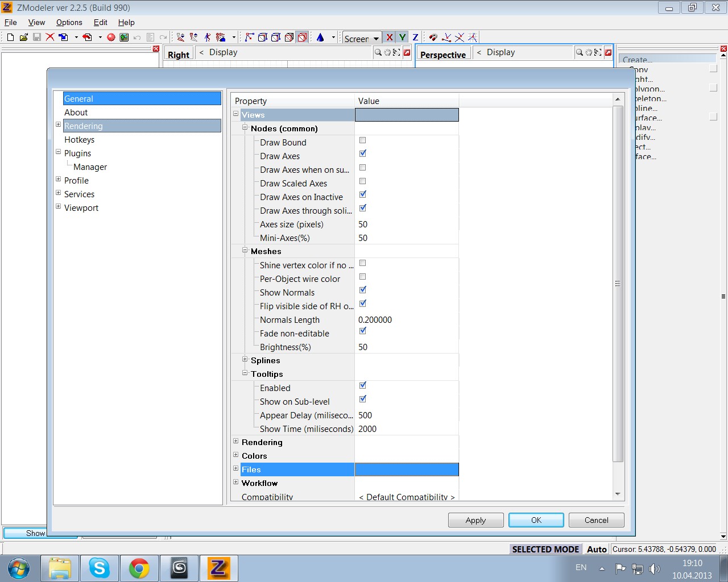Image resolution: width=728 pixels, height=582 pixels.
Task: Click the Axes size (pixels) value field
Action: coord(407,225)
